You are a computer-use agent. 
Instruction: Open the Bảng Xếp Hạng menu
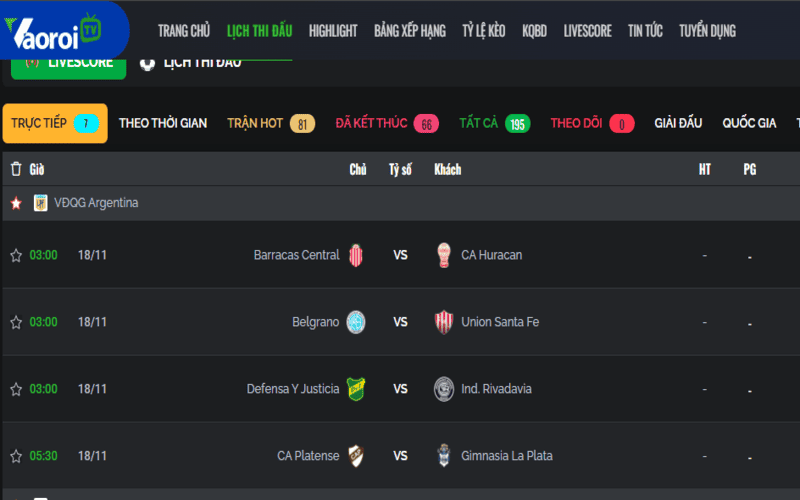pos(410,31)
